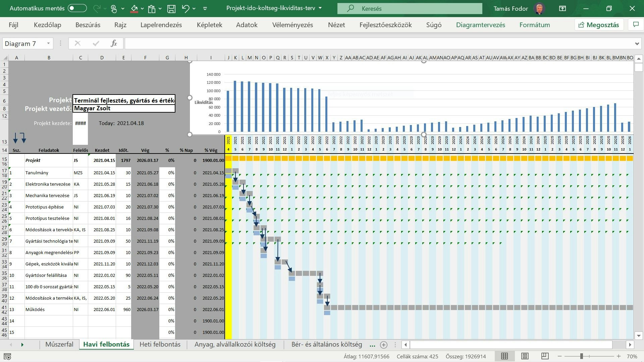The image size is (644, 362).
Task: Click the insert function fx icon
Action: [114, 43]
